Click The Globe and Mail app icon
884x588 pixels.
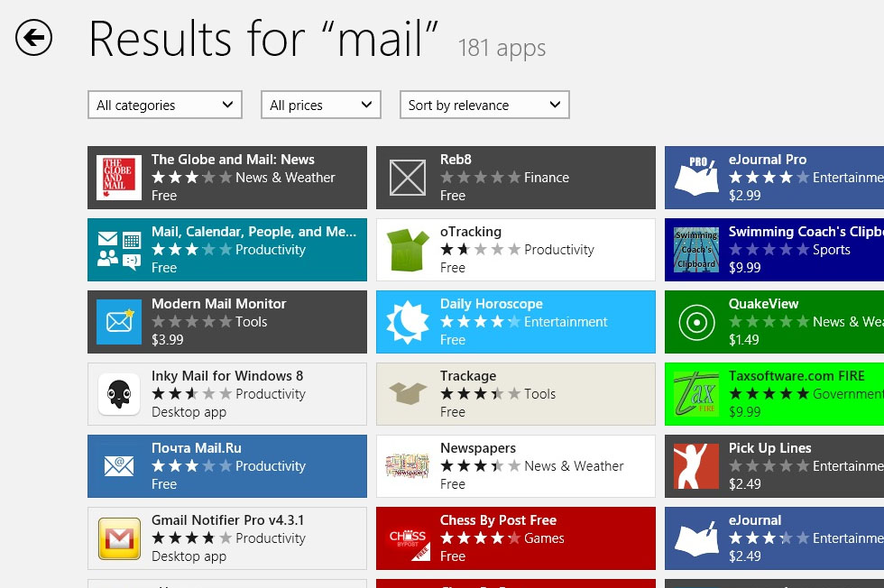(x=119, y=178)
